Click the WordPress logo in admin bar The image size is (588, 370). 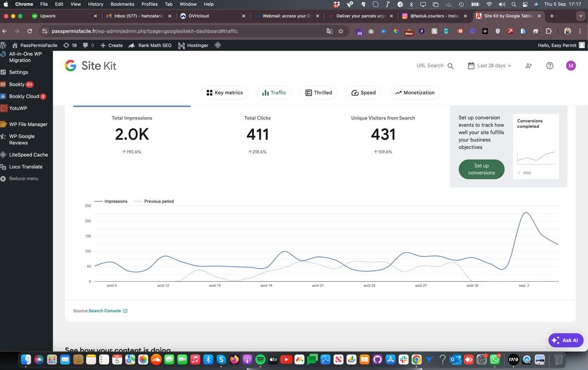point(3,46)
